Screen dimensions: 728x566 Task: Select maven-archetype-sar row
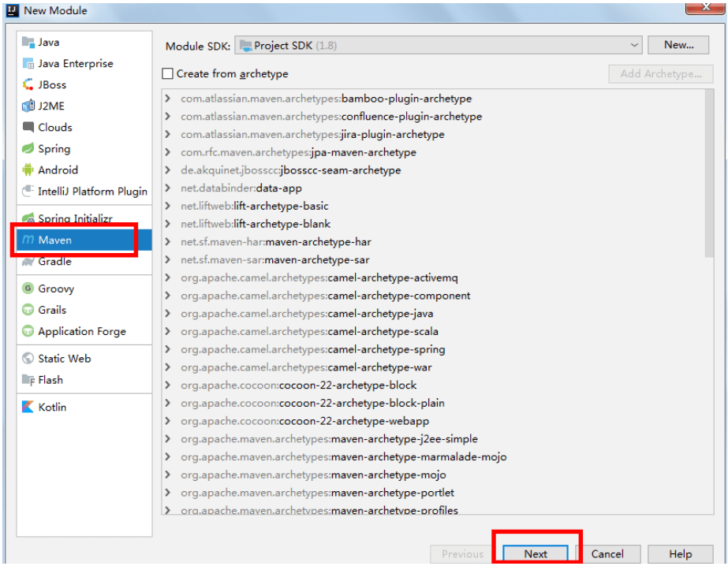(x=433, y=260)
